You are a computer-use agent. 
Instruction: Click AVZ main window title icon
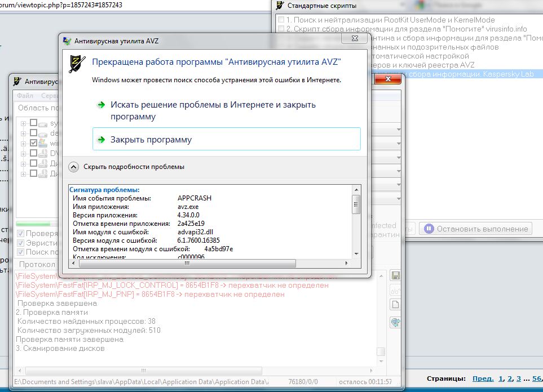pos(17,82)
